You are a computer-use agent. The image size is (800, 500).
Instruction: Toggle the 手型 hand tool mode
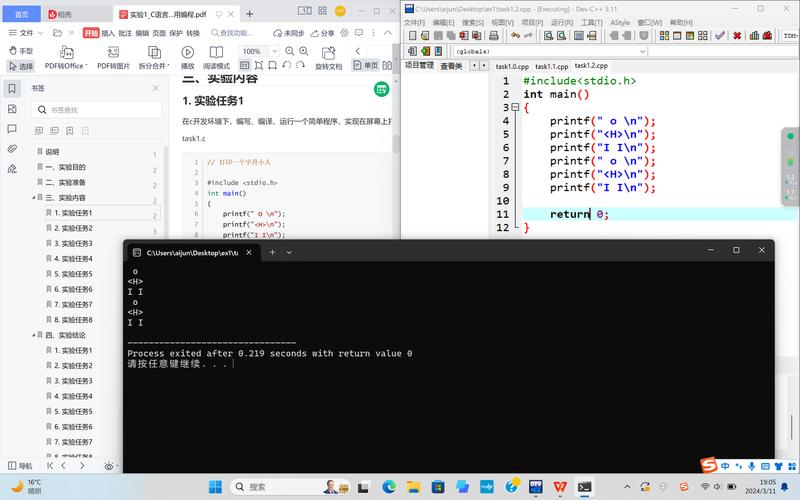[20, 51]
